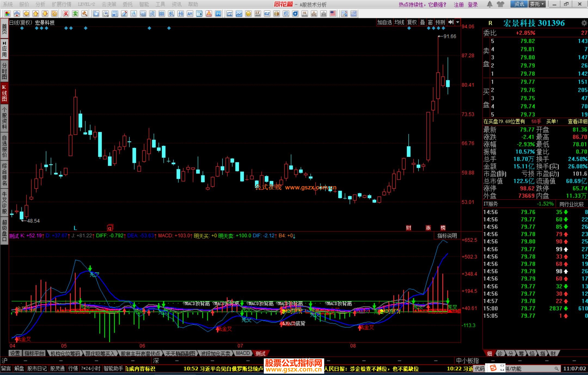Toggle the 均线 moving average display
The image size is (588, 375).
tap(399, 22)
